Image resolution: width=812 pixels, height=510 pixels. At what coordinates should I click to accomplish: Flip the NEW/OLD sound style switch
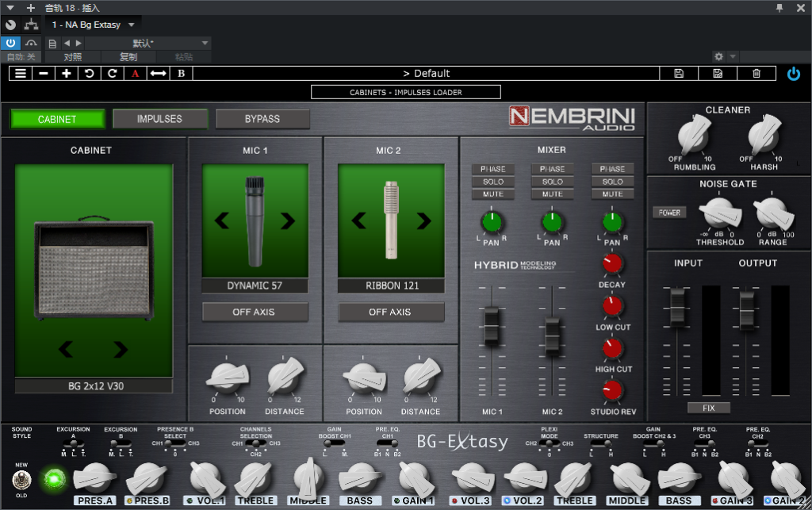click(21, 480)
